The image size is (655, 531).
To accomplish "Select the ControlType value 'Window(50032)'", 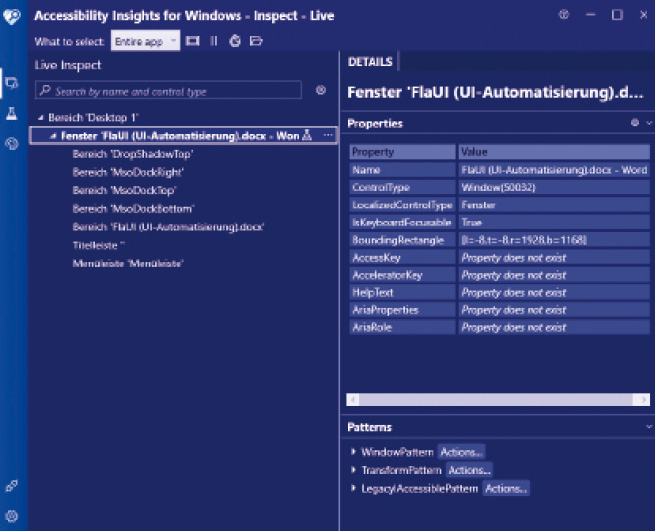I will click(x=554, y=187).
